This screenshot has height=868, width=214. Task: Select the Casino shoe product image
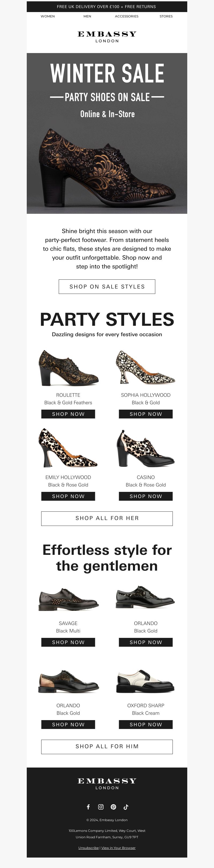(x=146, y=448)
